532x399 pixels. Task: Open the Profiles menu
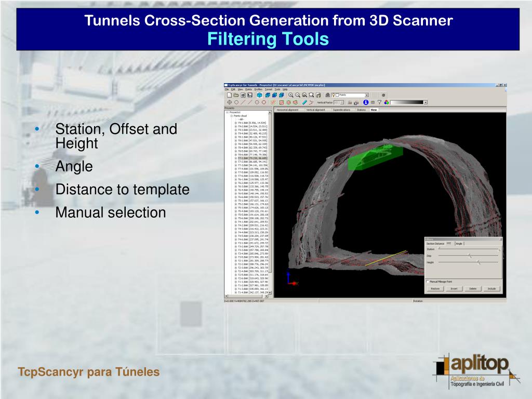[258, 89]
